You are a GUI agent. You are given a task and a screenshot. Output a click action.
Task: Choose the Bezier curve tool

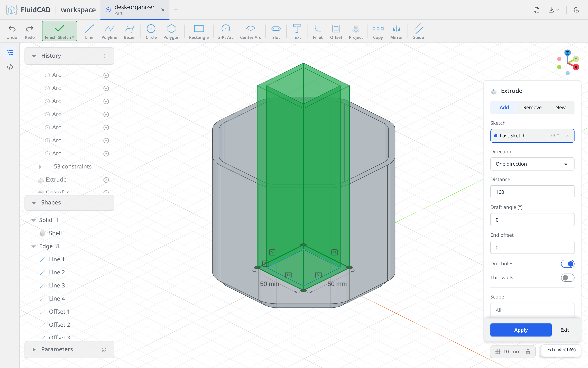pyautogui.click(x=130, y=31)
